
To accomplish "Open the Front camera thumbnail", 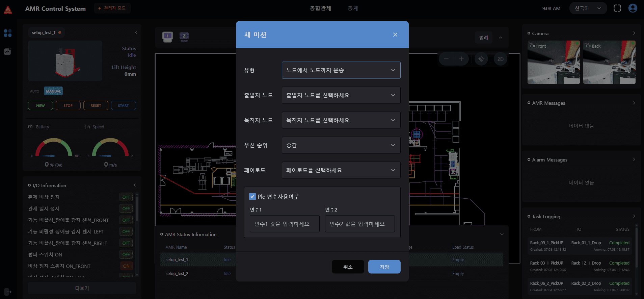I will pyautogui.click(x=554, y=62).
